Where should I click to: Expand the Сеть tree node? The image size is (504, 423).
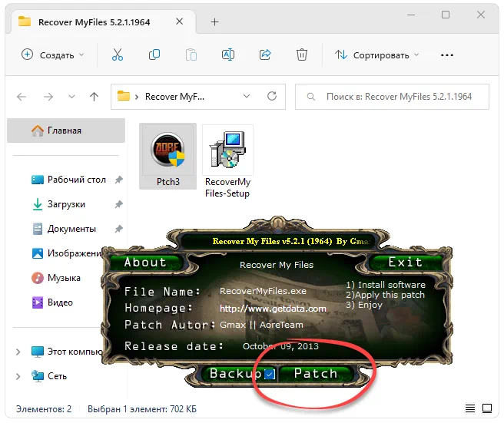pos(18,376)
